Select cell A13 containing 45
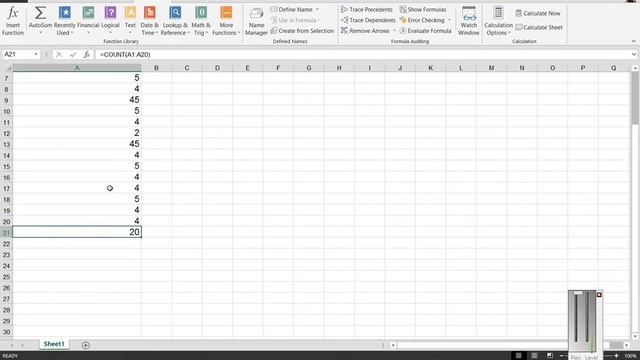The width and height of the screenshot is (640, 360). pos(77,144)
